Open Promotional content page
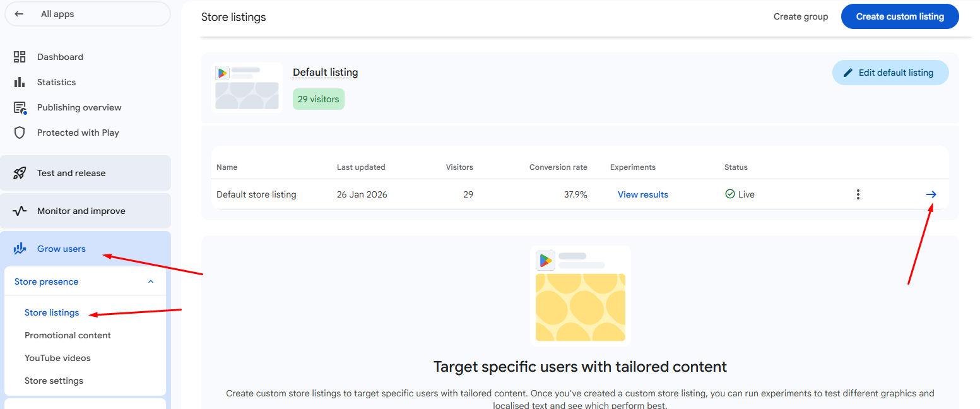980x409 pixels. [68, 335]
